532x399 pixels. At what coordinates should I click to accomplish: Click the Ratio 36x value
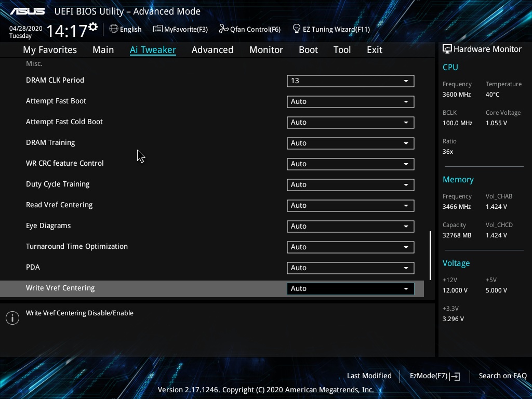[x=447, y=152]
